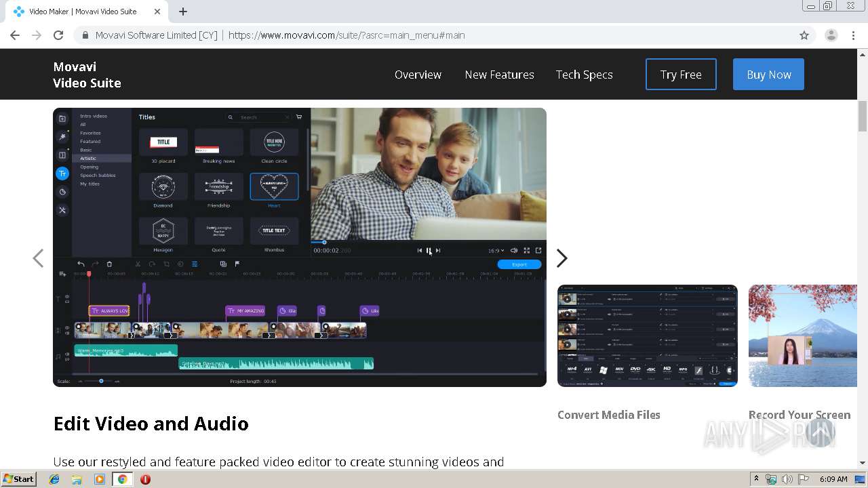Click the titles Search field
Image resolution: width=868 pixels, height=488 pixels.
(x=258, y=117)
